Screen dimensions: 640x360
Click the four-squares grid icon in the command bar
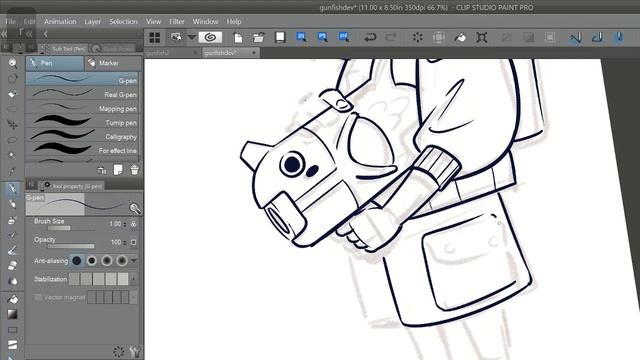click(x=155, y=38)
